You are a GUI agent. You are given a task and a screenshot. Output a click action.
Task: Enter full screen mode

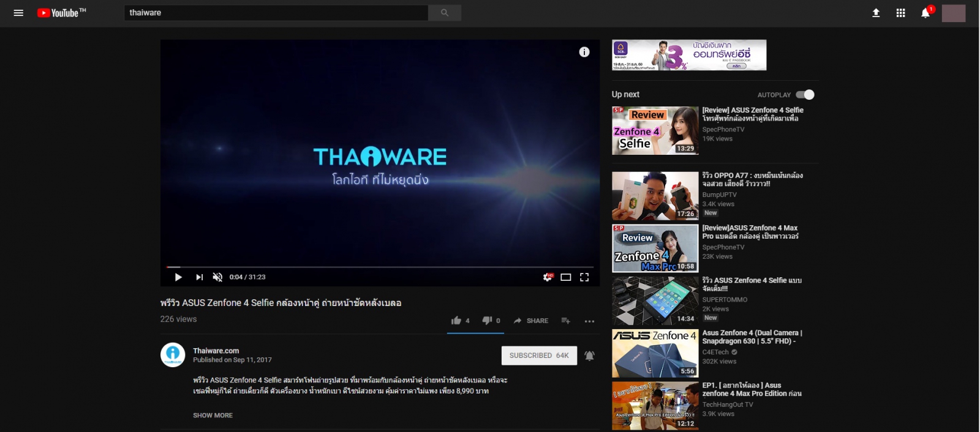(x=584, y=277)
